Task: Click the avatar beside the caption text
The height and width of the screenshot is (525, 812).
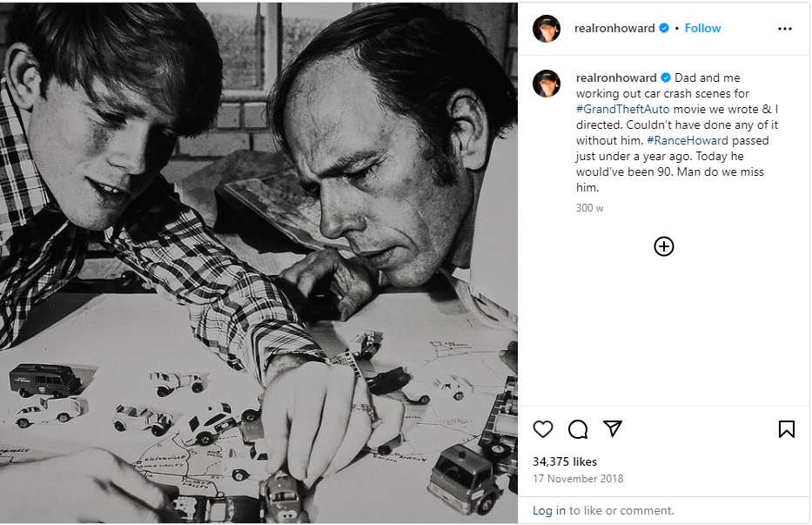Action: click(547, 84)
